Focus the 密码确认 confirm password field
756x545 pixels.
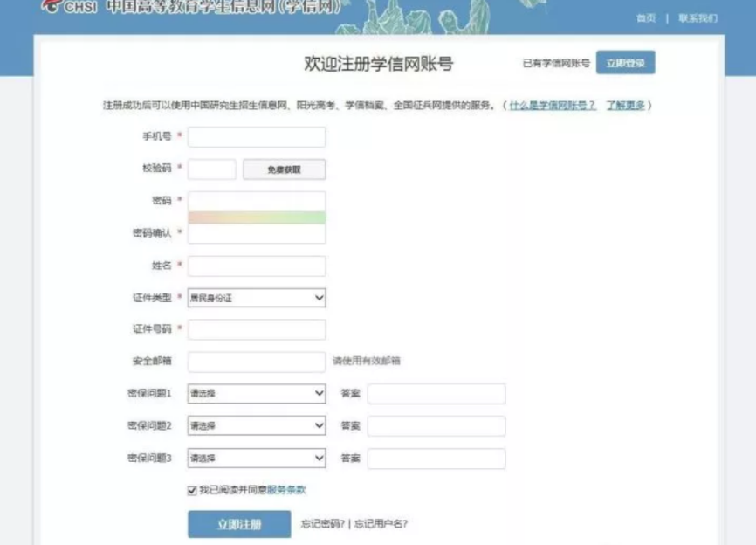coord(257,233)
